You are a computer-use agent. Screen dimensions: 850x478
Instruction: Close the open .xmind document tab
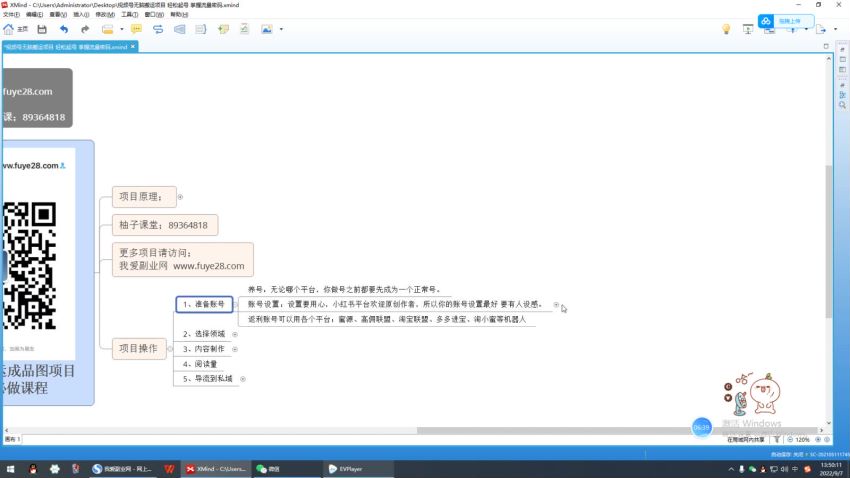click(133, 47)
